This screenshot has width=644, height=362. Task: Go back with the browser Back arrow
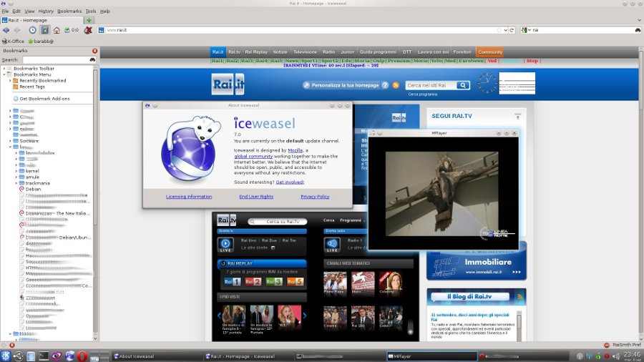point(6,30)
